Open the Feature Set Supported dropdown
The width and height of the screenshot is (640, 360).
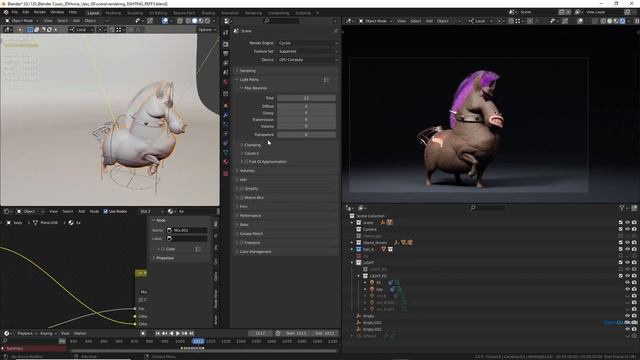[308, 51]
